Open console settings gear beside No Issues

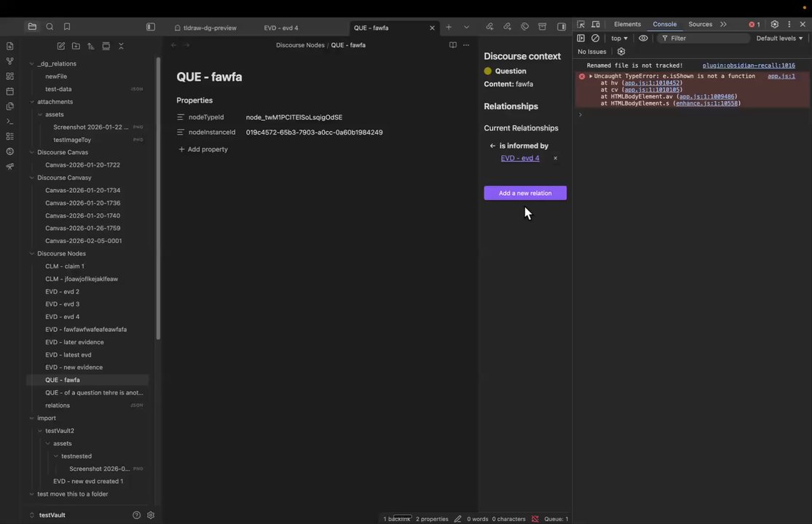621,52
